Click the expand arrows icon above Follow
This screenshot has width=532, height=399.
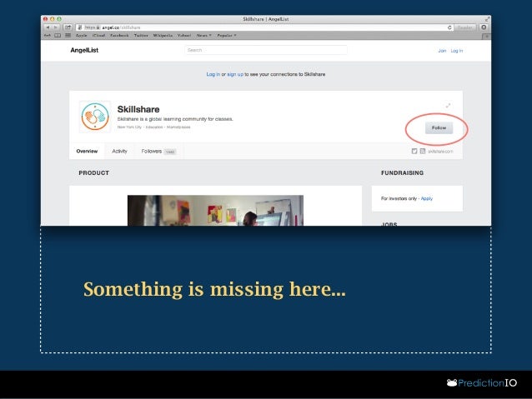(x=448, y=106)
